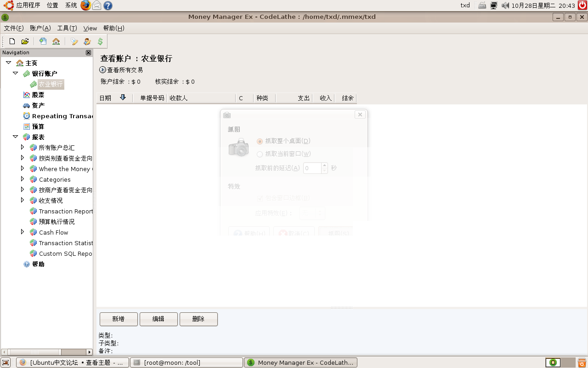Click the left arrow of the navigation scrollbar
This screenshot has height=368, width=588.
pyautogui.click(x=4, y=352)
